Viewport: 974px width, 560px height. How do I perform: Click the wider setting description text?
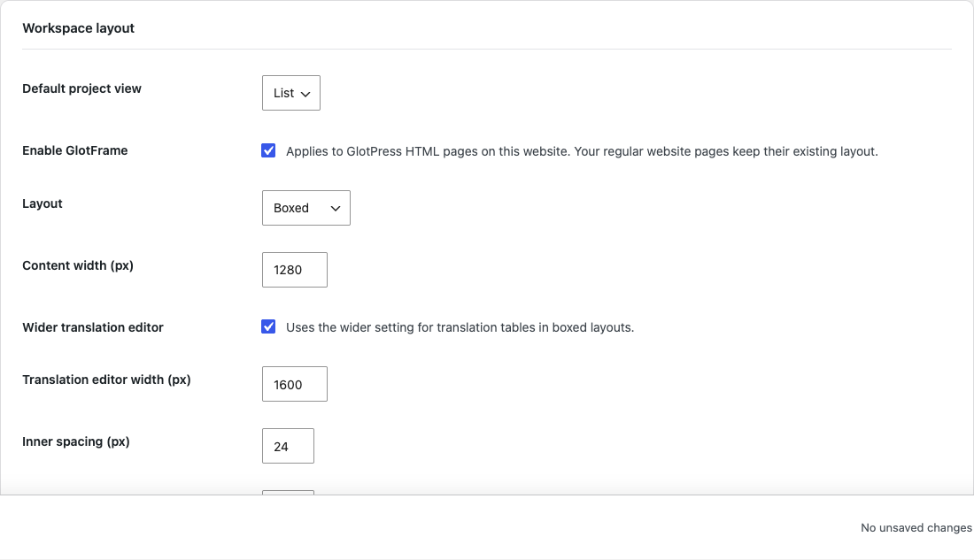click(460, 328)
